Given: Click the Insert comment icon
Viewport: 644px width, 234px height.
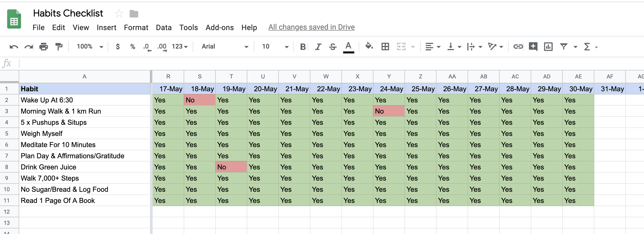Looking at the screenshot, I should [x=533, y=47].
